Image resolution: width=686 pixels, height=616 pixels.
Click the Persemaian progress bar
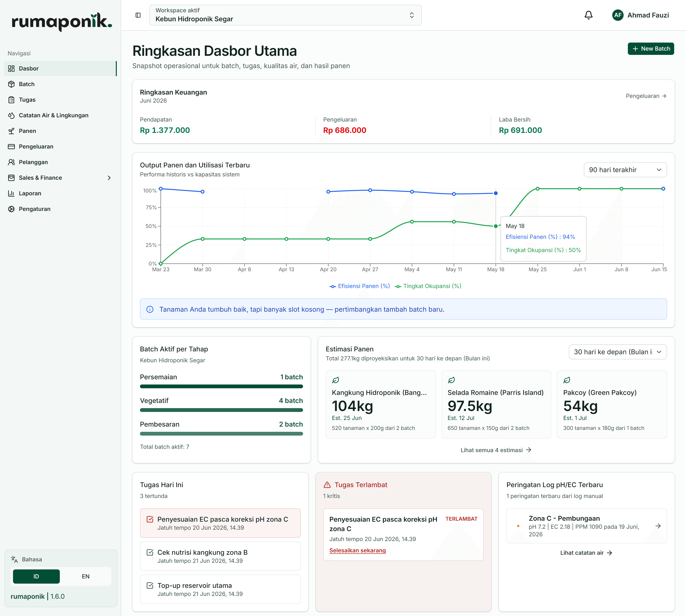pos(221,387)
